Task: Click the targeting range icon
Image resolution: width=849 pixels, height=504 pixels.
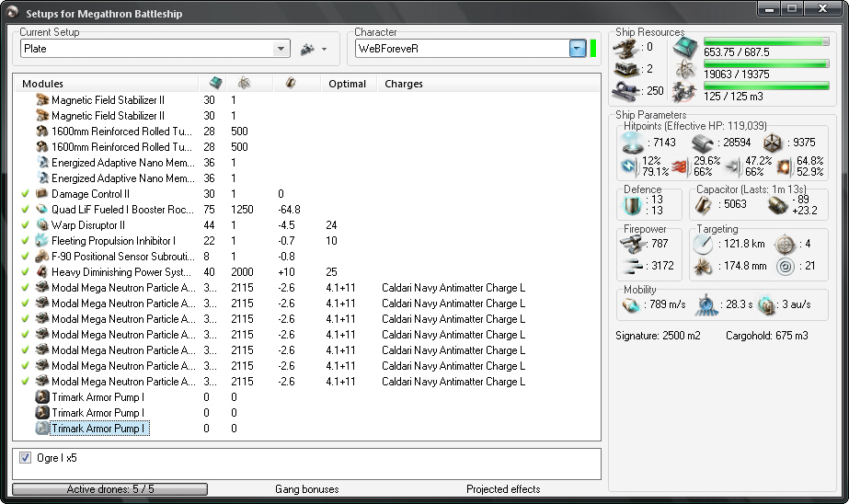Action: pos(705,244)
